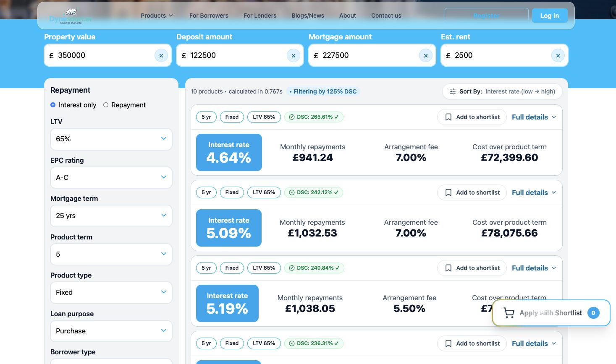The height and width of the screenshot is (364, 616).
Task: Open the Mortgage term 25 yrs dropdown
Action: point(111,216)
